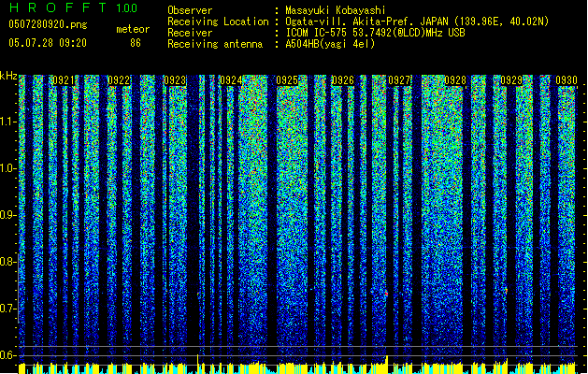Viewport: 588px width, 374px height.
Task: Select the file name 0507280920.png
Action: coord(48,24)
